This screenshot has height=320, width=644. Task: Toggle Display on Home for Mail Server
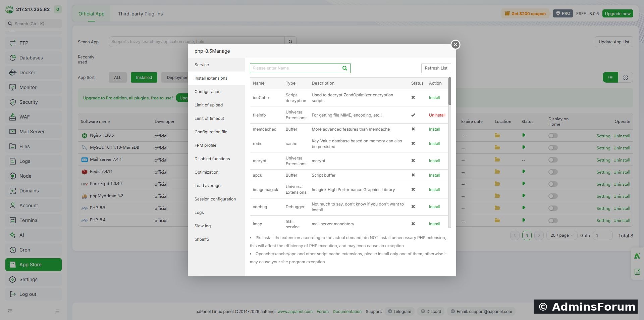[x=553, y=160]
